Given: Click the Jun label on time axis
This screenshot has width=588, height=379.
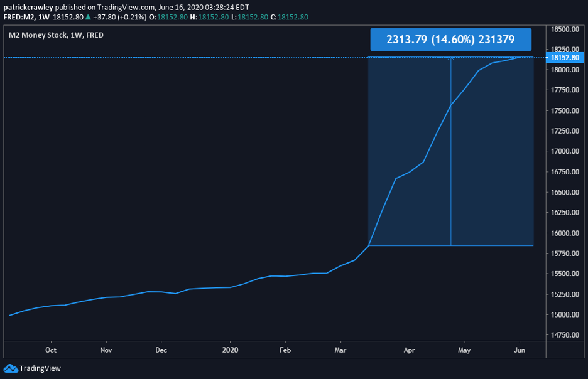Looking at the screenshot, I should coord(520,350).
